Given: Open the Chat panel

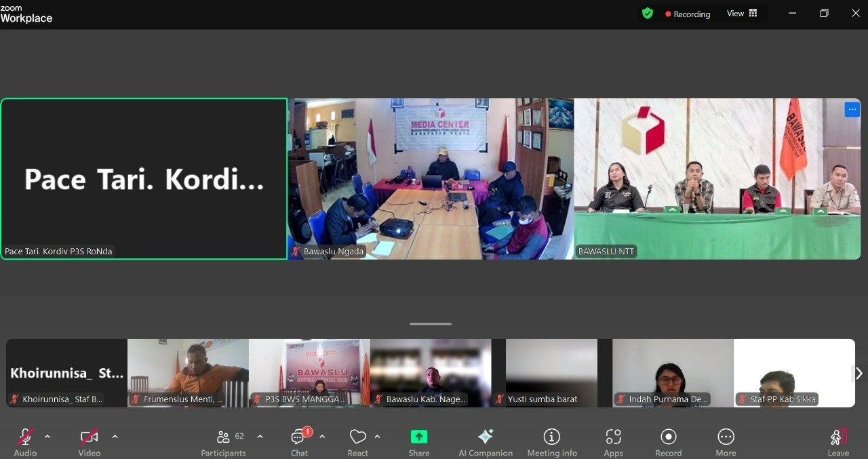Looking at the screenshot, I should [x=299, y=437].
